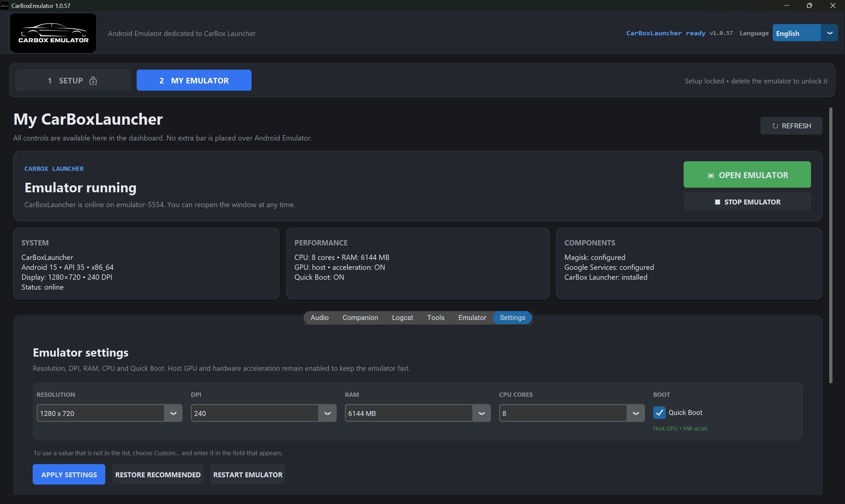This screenshot has height=504, width=845.
Task: Open the Logcat tab
Action: (402, 318)
